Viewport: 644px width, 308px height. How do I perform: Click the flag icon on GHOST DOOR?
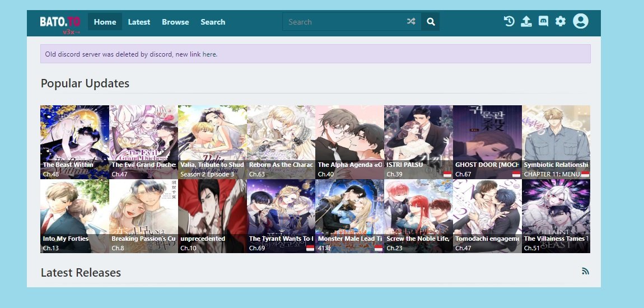click(x=516, y=174)
